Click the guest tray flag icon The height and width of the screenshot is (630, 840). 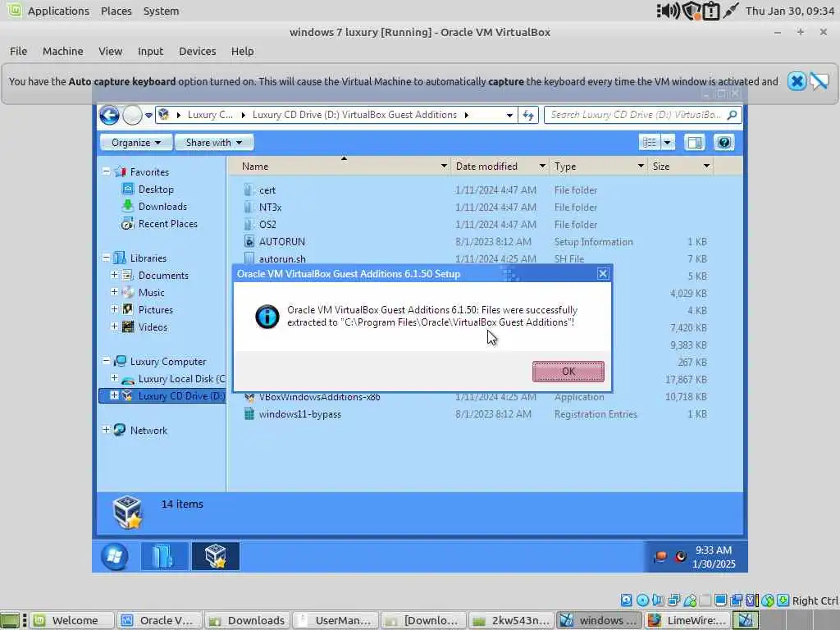click(x=660, y=557)
